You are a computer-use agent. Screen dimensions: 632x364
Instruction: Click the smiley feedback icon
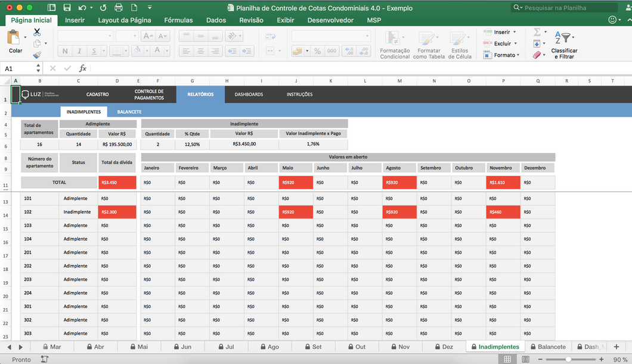click(612, 20)
